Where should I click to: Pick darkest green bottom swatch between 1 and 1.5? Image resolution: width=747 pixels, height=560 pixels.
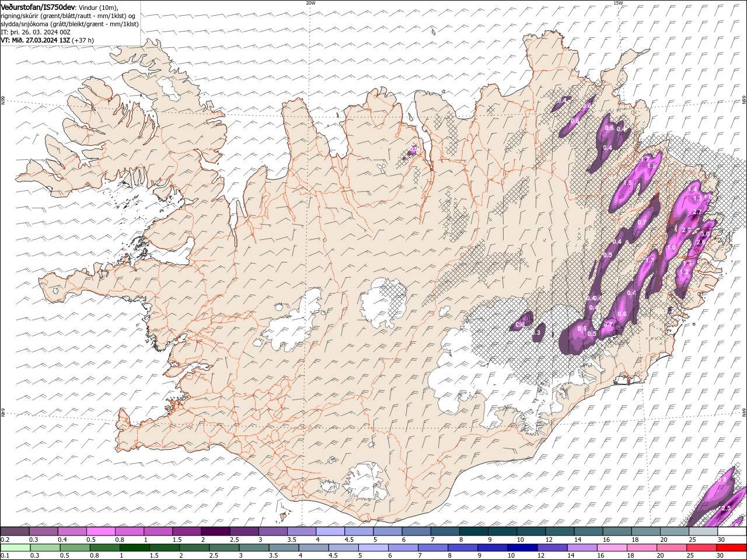pos(135,548)
